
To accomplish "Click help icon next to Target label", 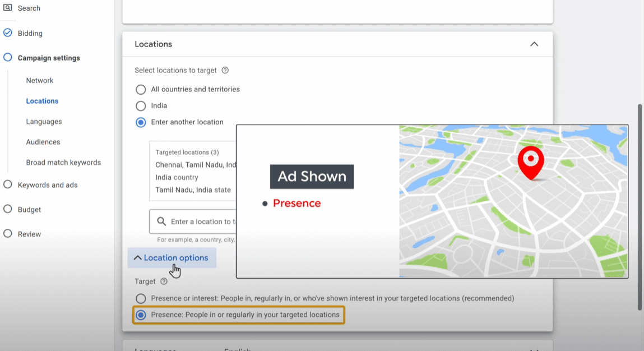I will pos(164,281).
